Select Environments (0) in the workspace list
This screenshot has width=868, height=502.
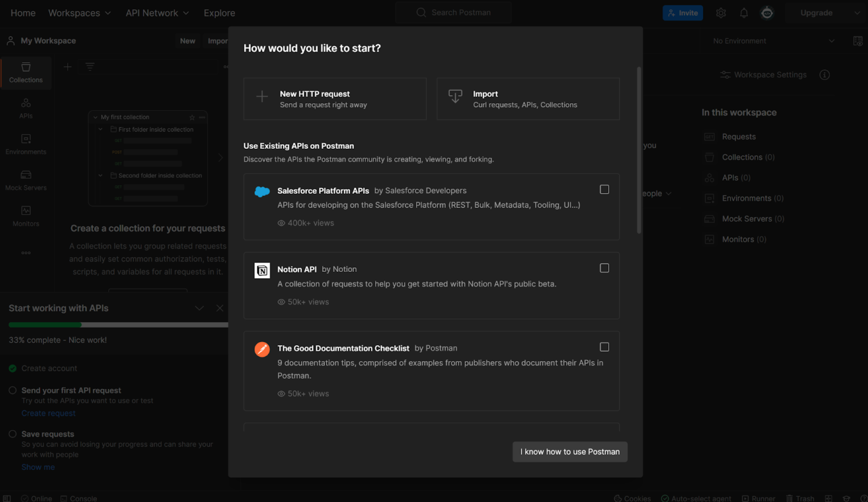(753, 198)
